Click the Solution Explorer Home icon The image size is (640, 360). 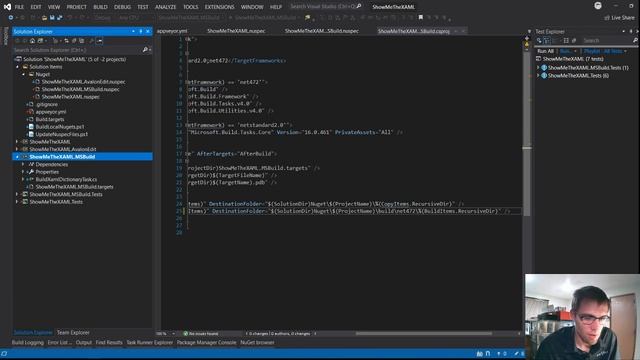click(32, 41)
